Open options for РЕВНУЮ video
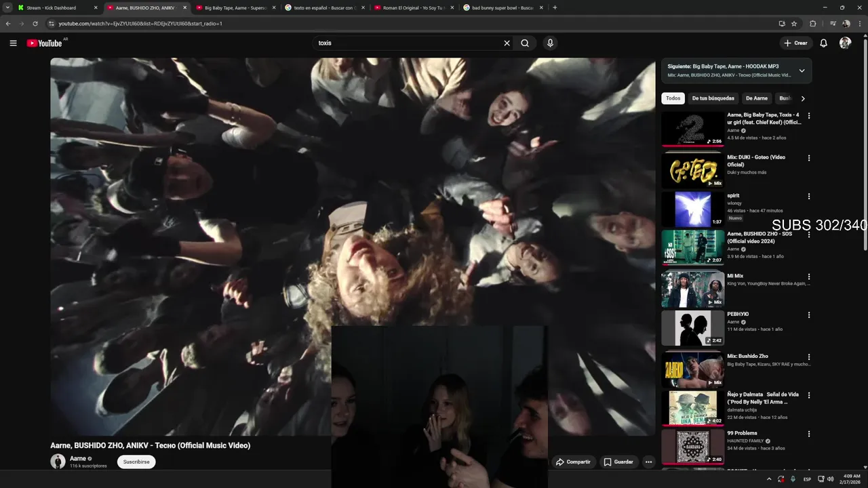Screen dimensions: 868x488 click(808, 314)
